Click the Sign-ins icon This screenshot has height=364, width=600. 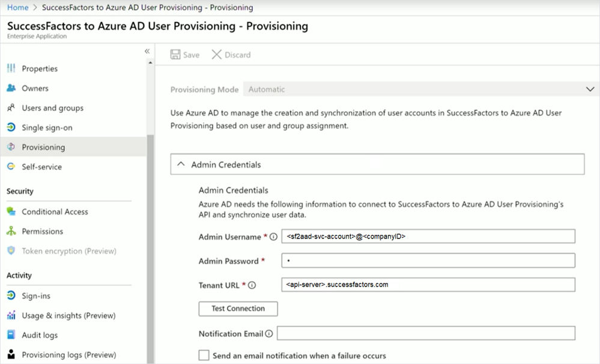click(x=11, y=295)
